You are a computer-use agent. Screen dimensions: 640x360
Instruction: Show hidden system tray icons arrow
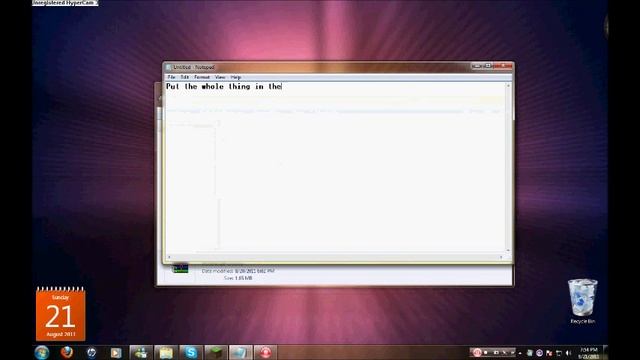(x=520, y=353)
